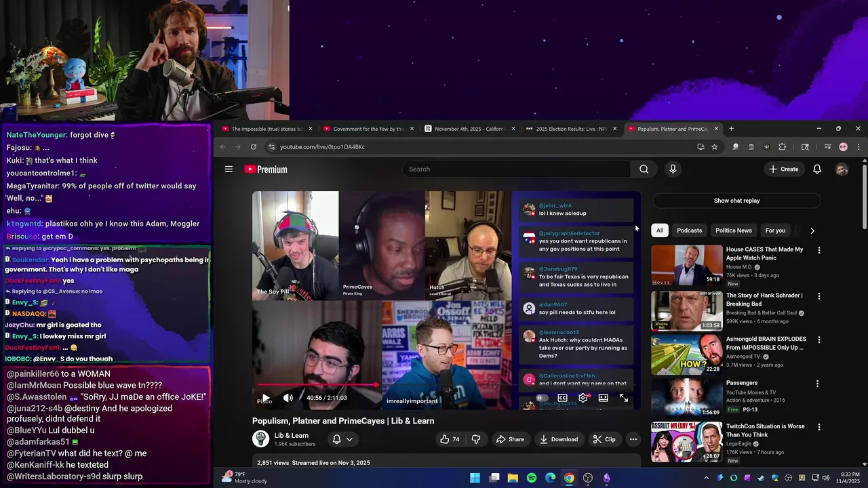Click the Clip button

[604, 439]
